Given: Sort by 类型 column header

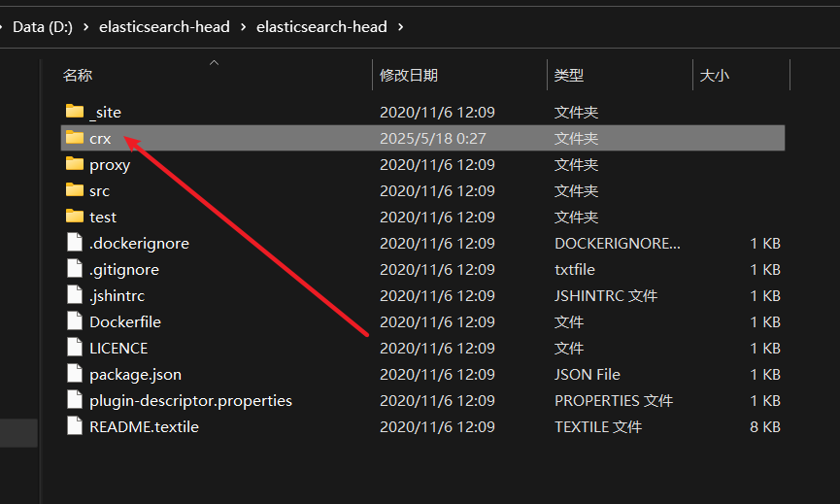Looking at the screenshot, I should point(568,75).
